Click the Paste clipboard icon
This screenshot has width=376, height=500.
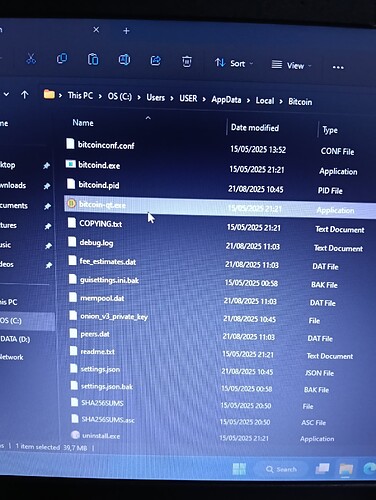tap(93, 59)
